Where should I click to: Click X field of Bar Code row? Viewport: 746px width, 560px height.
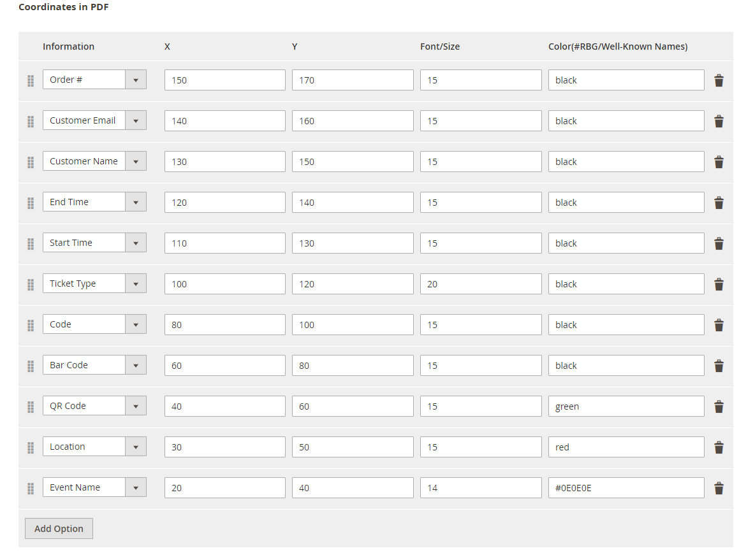[x=225, y=366]
